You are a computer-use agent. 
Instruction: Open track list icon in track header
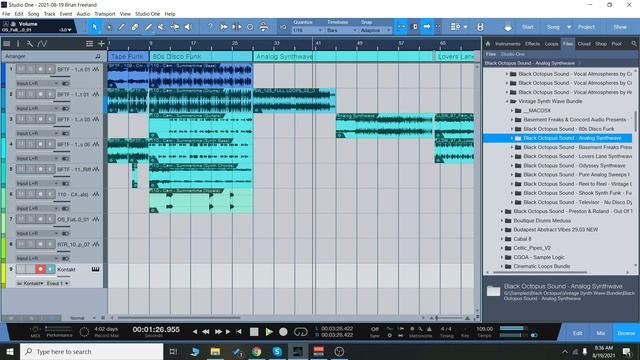pos(7,43)
